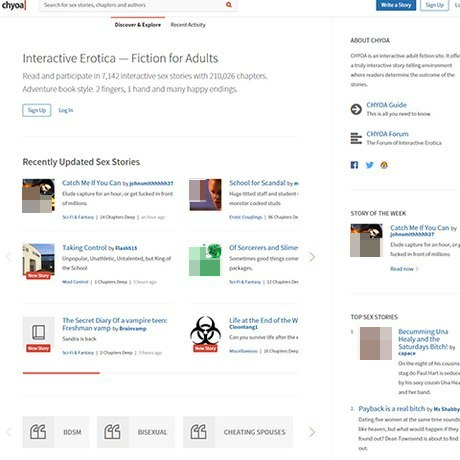Viewport: 460px width, 460px height.
Task: Click Sign Up in the header
Action: [x=434, y=5]
